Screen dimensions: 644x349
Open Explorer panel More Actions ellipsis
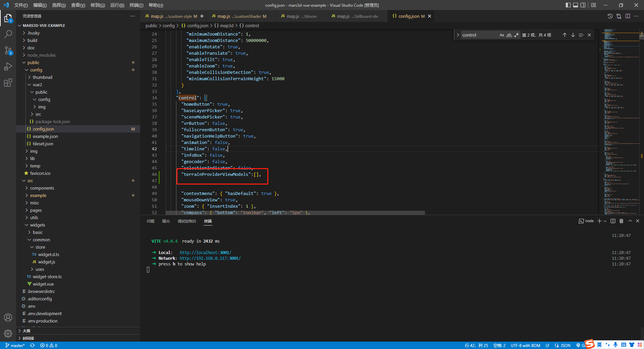(132, 16)
